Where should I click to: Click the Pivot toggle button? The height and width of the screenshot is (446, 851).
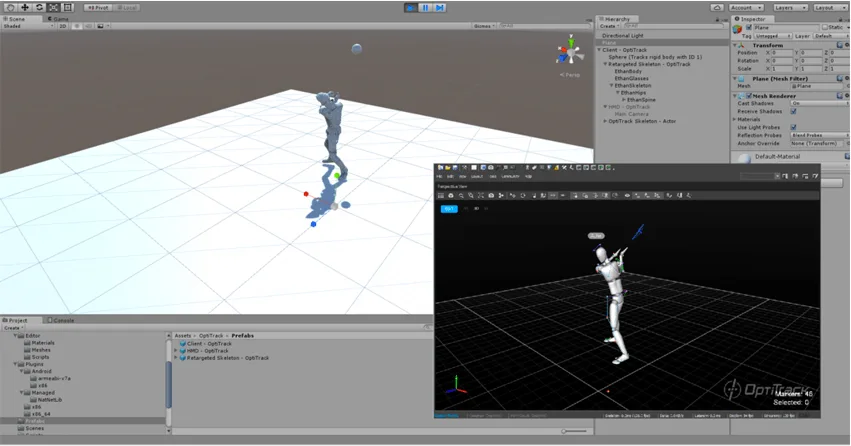coord(98,8)
